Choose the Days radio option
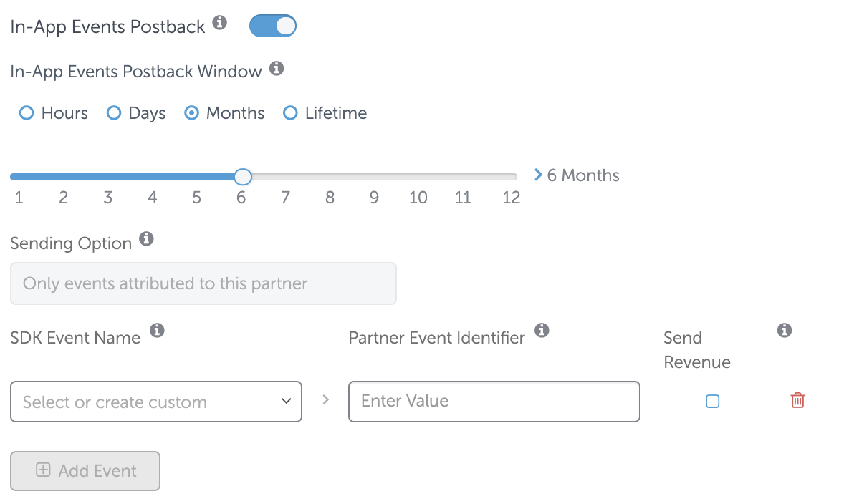The height and width of the screenshot is (504, 854). coord(114,113)
